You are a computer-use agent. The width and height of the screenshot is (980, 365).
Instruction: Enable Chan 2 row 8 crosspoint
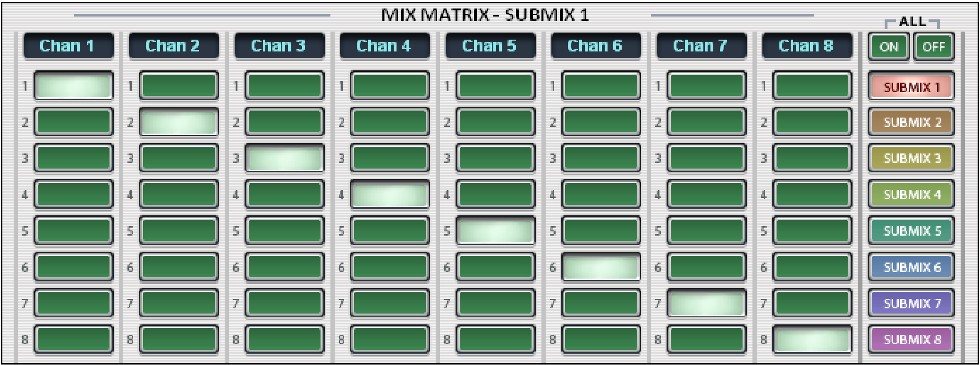[179, 340]
